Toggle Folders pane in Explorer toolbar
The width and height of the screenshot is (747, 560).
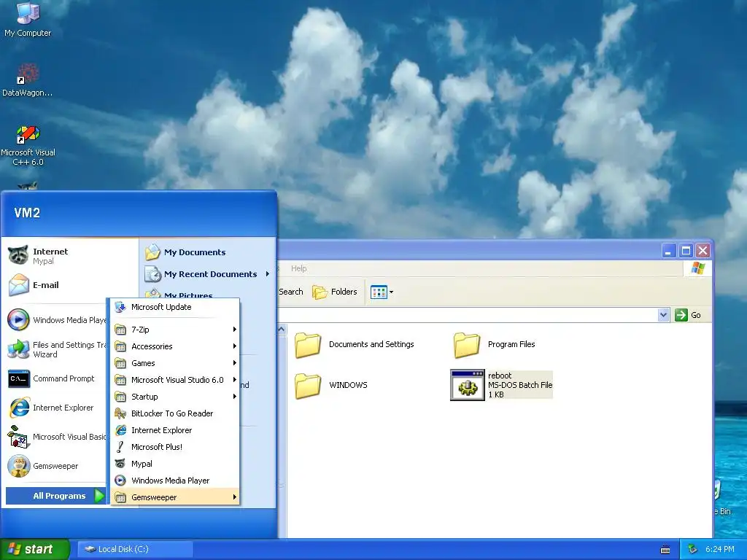(x=334, y=292)
